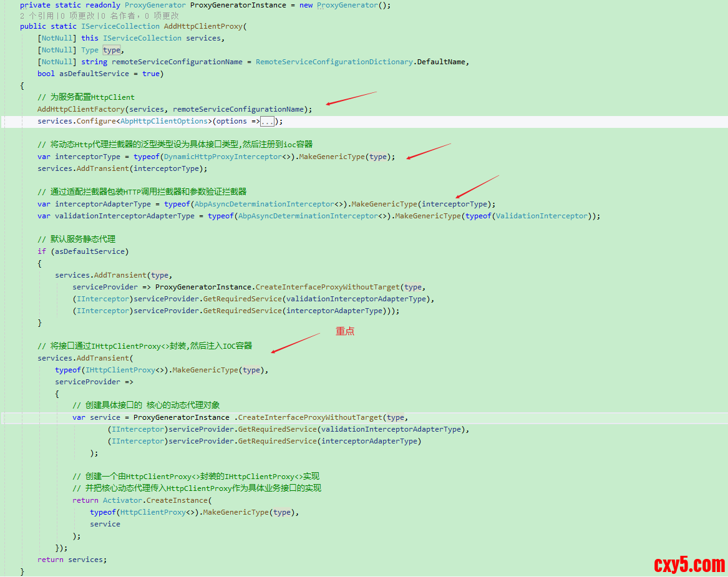Click the comment starting "// 将接口通过IHttpClientProxy<>封装"
Viewport: 728px width, 577px height.
[x=145, y=346]
